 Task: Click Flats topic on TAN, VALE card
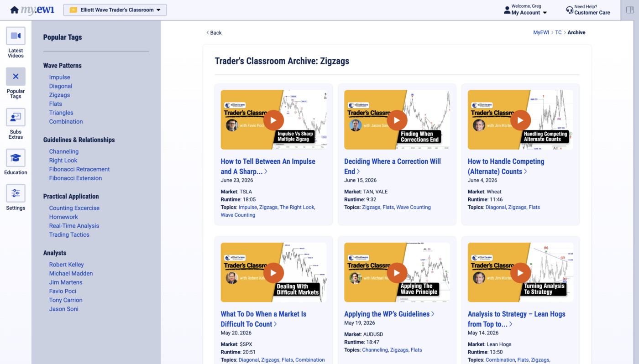click(x=388, y=207)
